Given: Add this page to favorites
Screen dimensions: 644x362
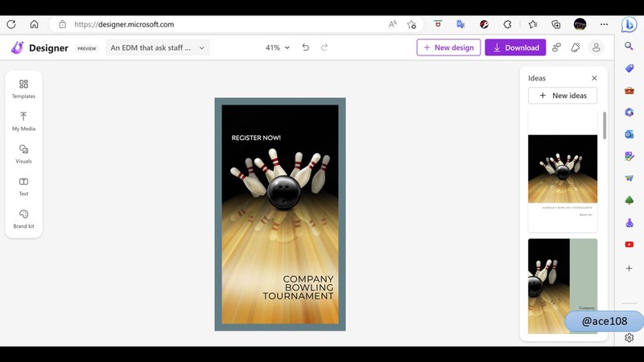Looking at the screenshot, I should pos(411,24).
